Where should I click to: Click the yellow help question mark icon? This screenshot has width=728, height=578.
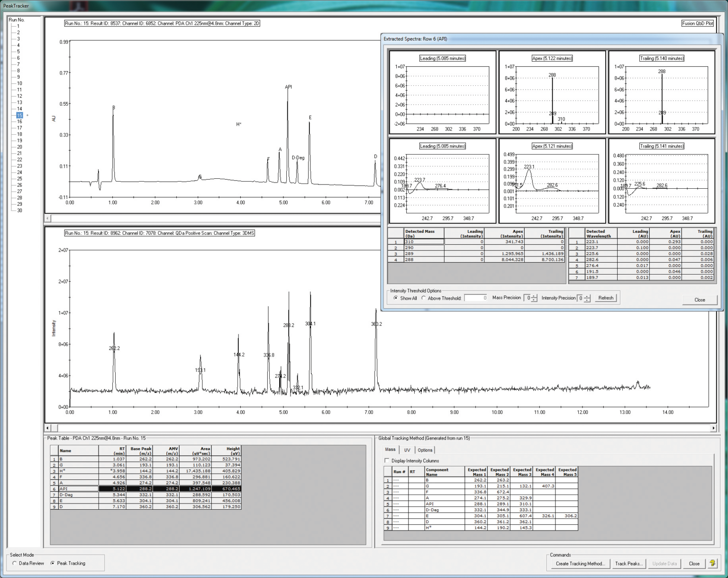(x=712, y=563)
